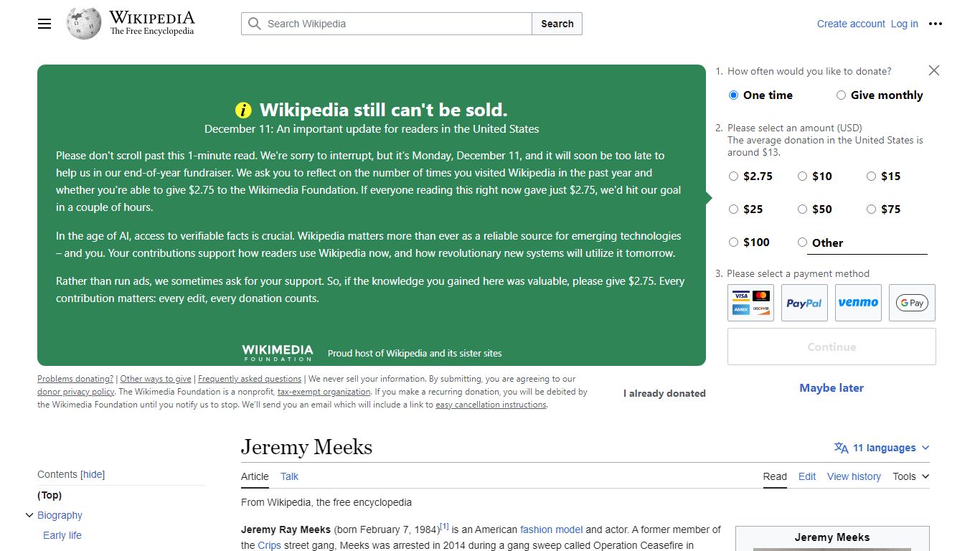Select the $50 donation amount
The width and height of the screenshot is (980, 551).
pyautogui.click(x=802, y=209)
